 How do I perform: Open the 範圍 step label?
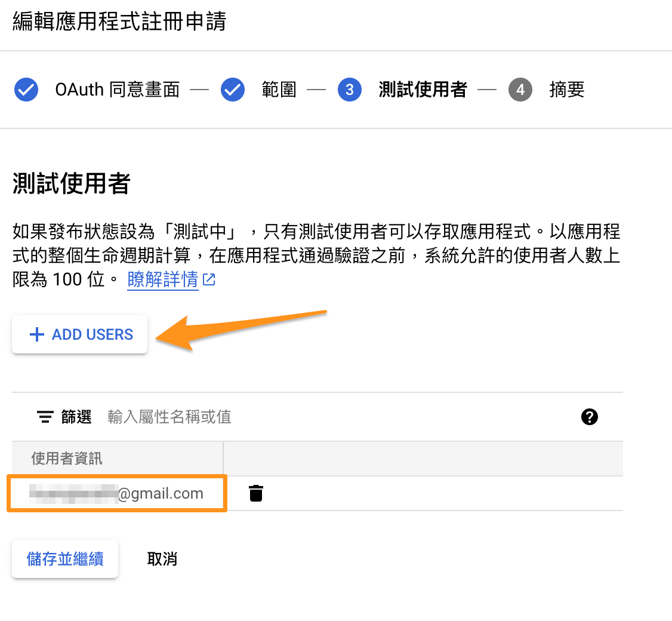pyautogui.click(x=279, y=90)
